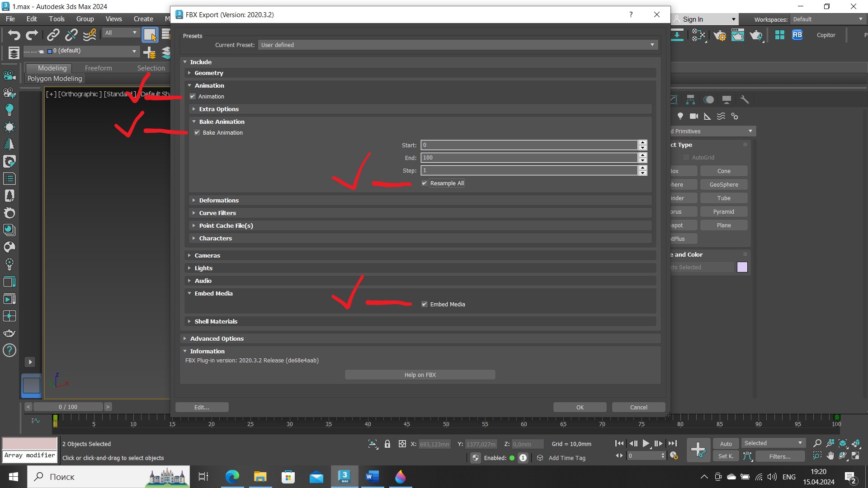Open the Current Preset dropdown
This screenshot has width=868, height=488.
coord(458,45)
